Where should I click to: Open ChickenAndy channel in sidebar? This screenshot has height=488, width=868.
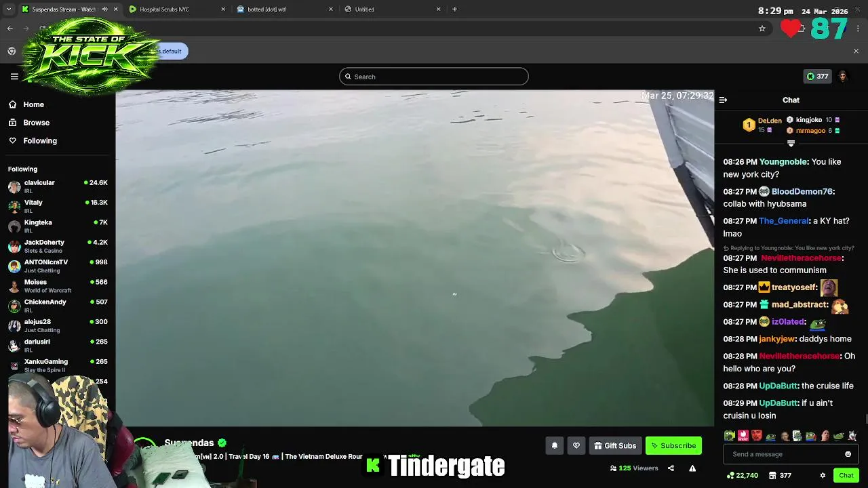[58, 306]
